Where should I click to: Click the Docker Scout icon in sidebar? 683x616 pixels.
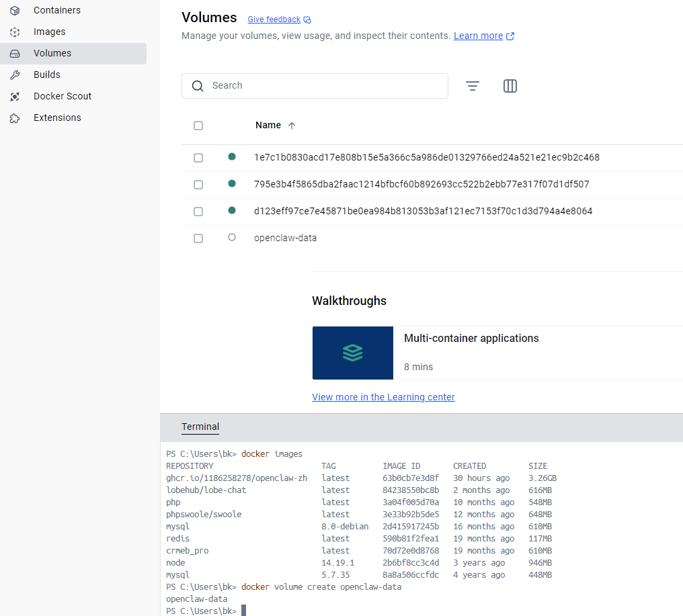point(15,96)
